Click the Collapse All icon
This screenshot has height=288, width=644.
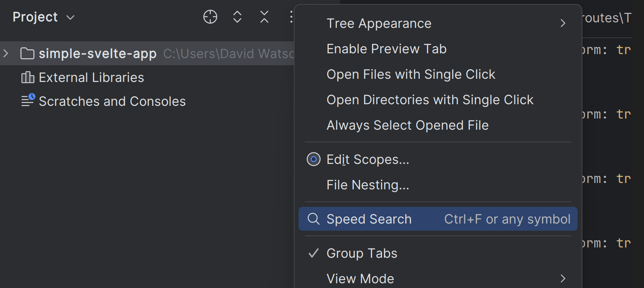[x=264, y=17]
